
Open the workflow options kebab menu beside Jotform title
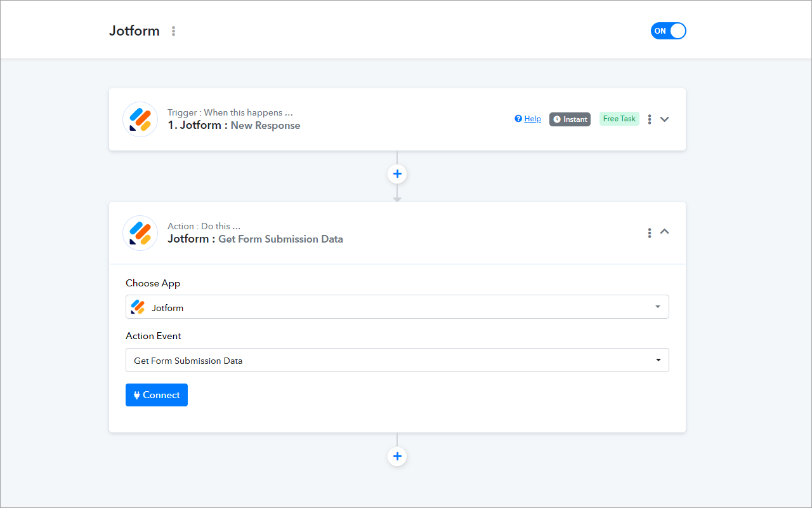tap(173, 30)
